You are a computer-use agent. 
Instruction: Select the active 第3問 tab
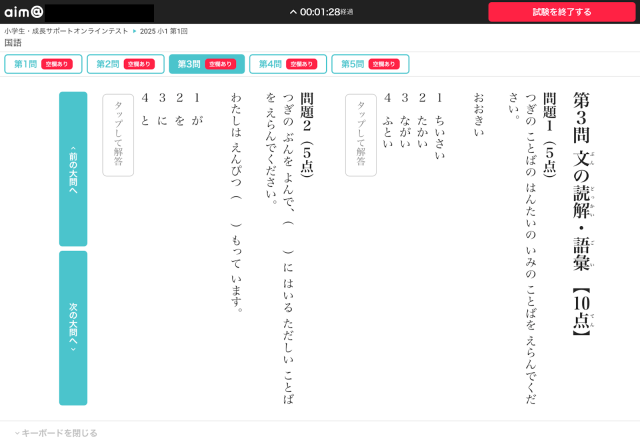click(206, 64)
